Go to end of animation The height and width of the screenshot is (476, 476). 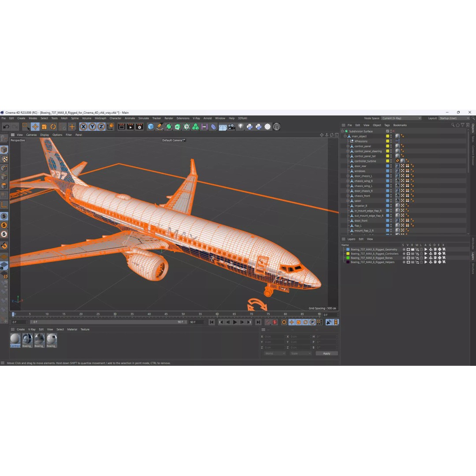(x=258, y=322)
